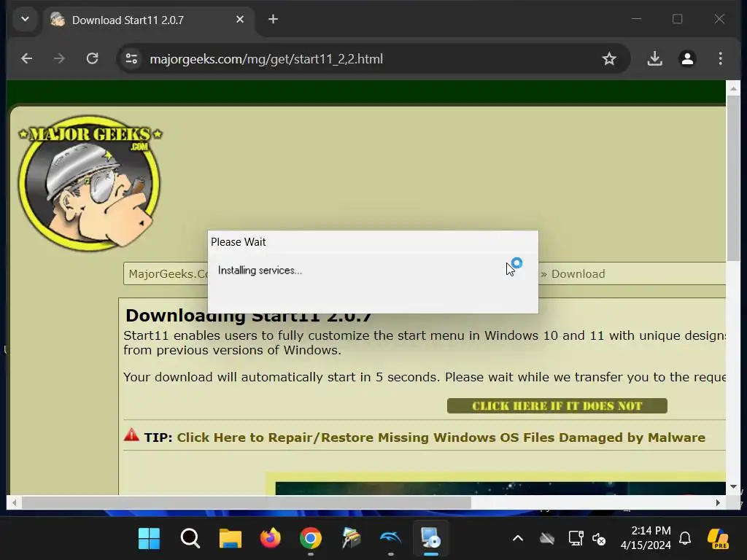Open the clock showing 2:14 PM
747x560 pixels.
tap(646, 537)
